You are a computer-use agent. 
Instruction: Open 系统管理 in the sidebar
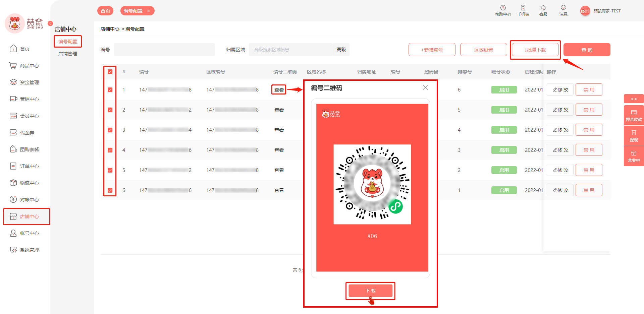click(x=25, y=250)
